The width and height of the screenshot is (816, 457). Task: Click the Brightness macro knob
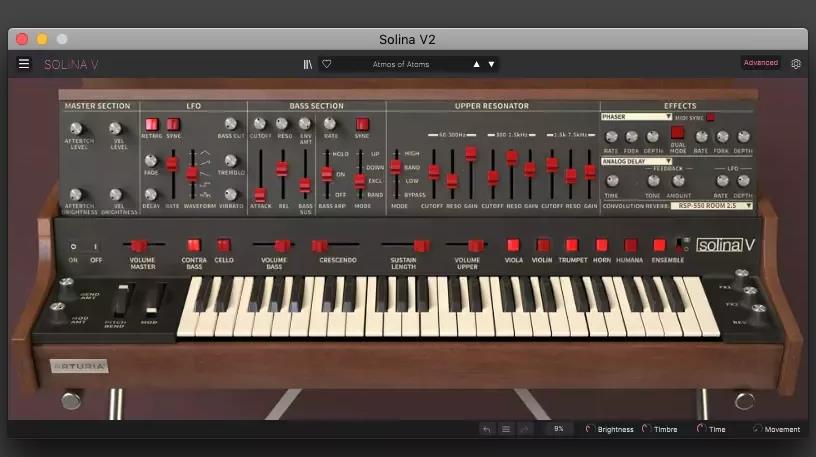coord(589,429)
